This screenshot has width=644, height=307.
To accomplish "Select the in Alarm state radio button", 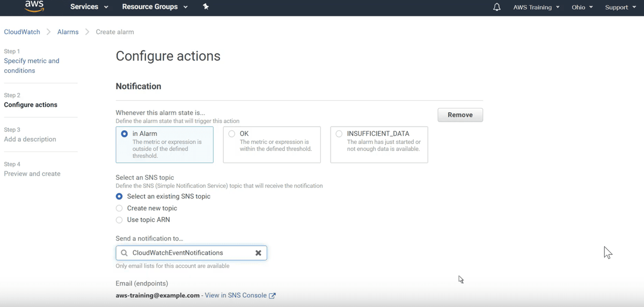I will (x=125, y=134).
